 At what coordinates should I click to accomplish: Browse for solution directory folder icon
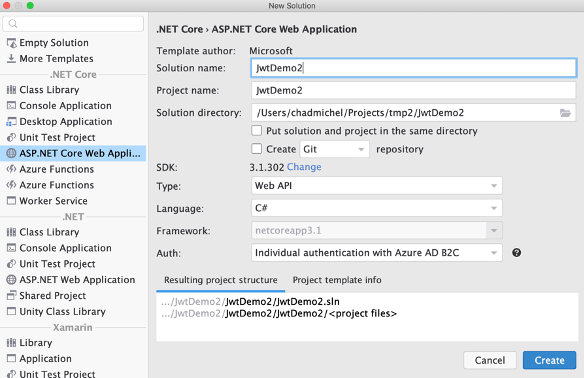565,113
